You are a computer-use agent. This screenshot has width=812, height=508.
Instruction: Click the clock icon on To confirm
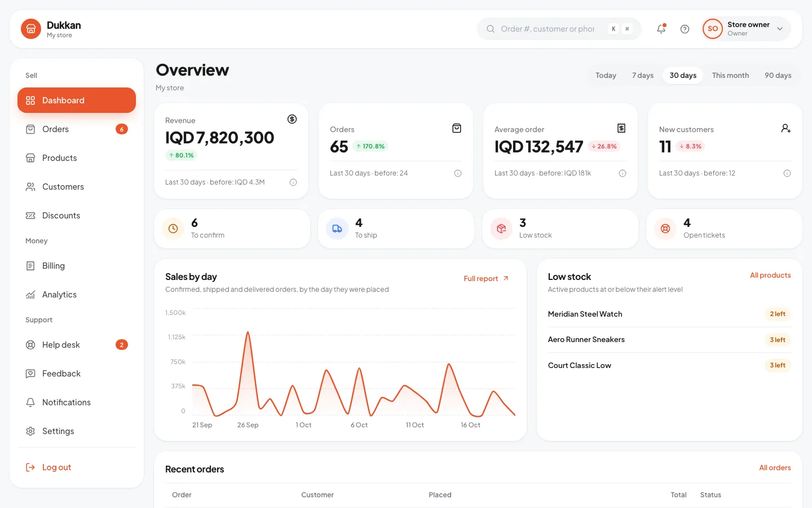[173, 229]
